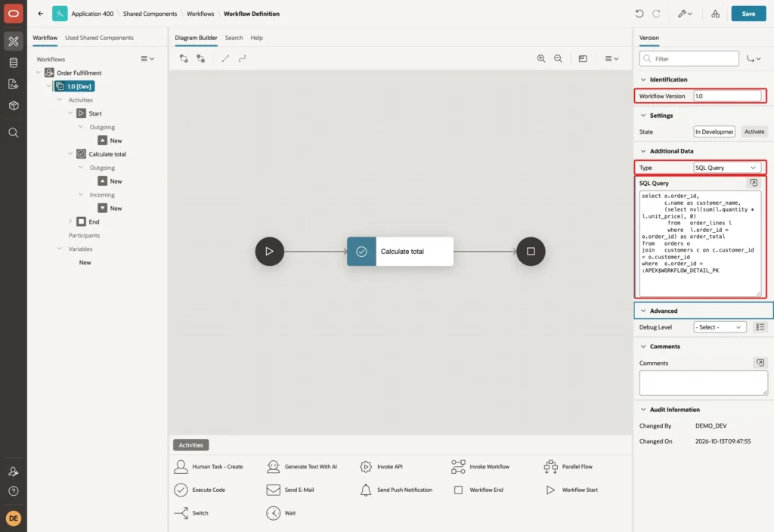Open the Oracle home logo

click(14, 14)
